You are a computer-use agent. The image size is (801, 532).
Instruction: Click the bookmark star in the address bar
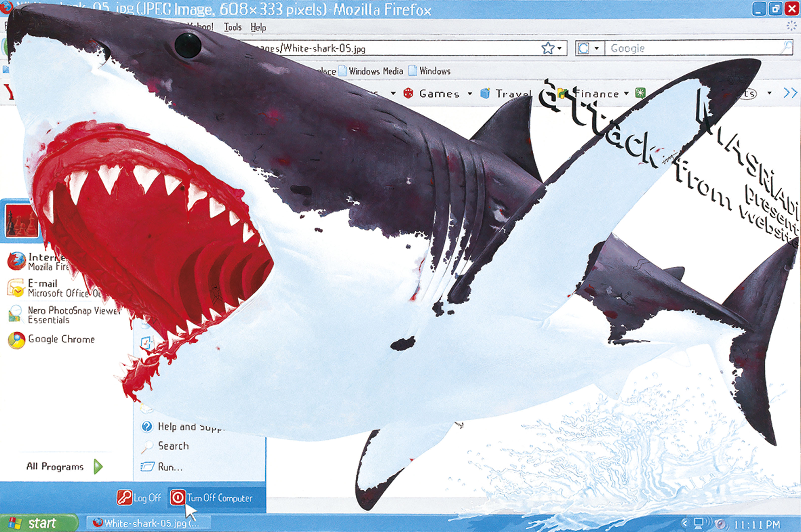[x=547, y=48]
